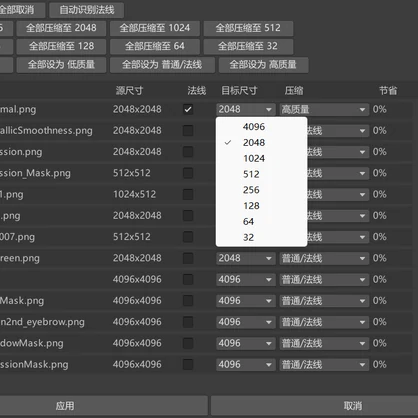Open compression dropdown for ssionMask.png
This screenshot has height=418, width=418.
(x=324, y=365)
